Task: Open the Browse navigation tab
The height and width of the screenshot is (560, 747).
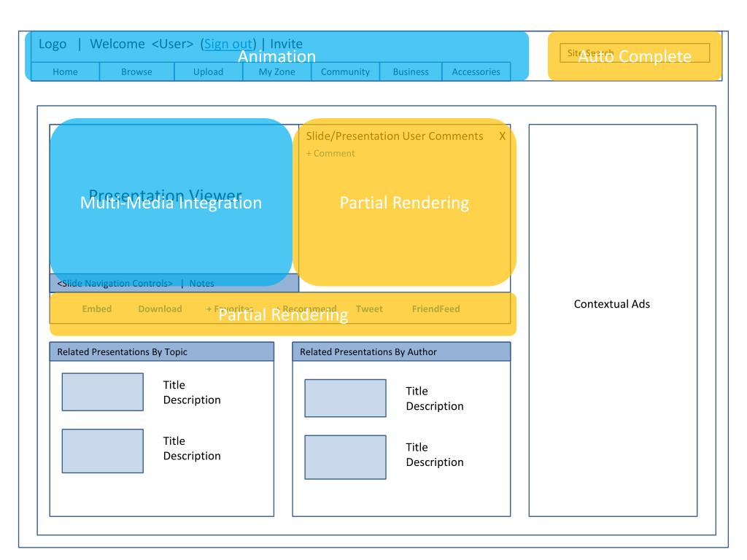Action: [x=136, y=72]
